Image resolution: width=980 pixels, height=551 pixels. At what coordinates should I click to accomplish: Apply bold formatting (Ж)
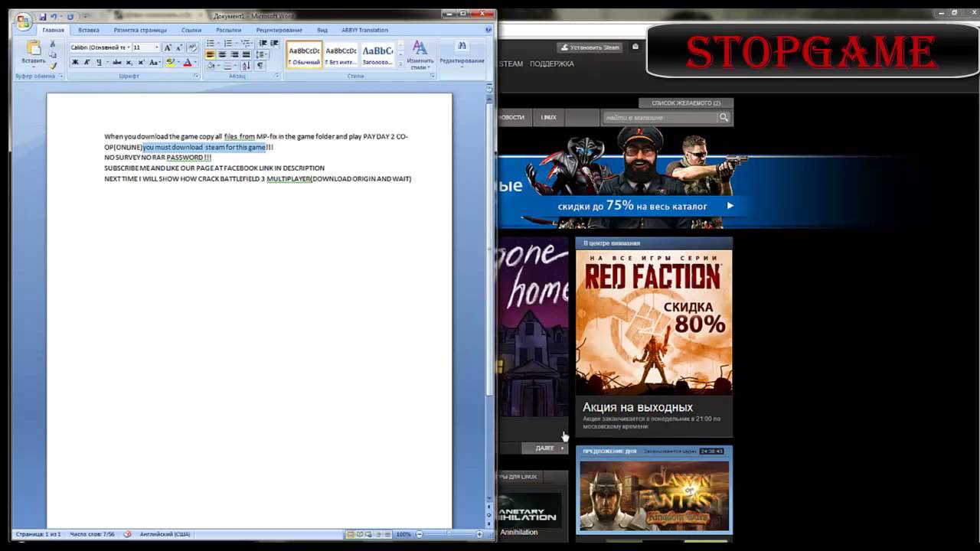pyautogui.click(x=75, y=62)
